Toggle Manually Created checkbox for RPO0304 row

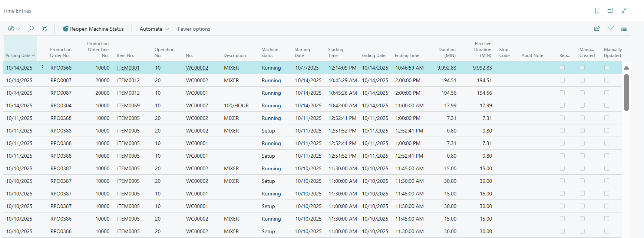582,105
